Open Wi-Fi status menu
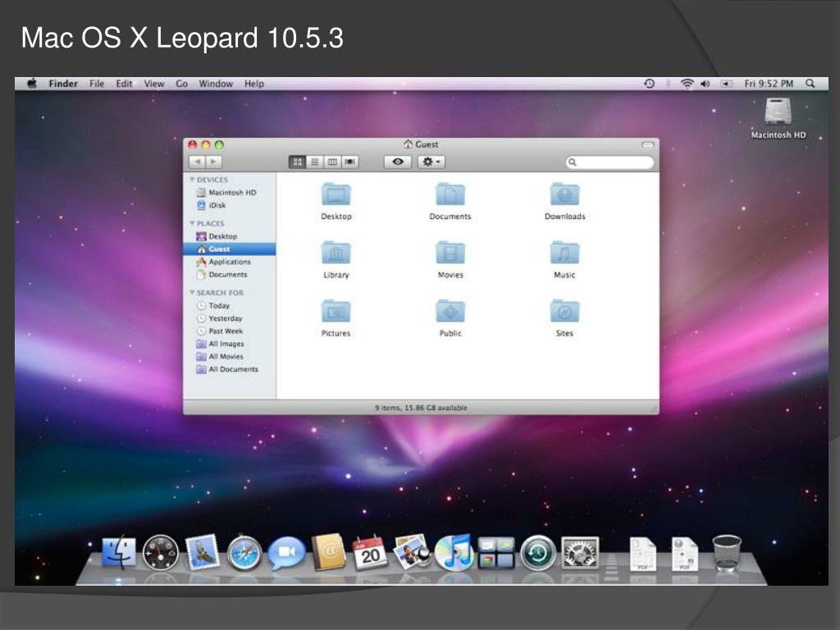 [687, 84]
